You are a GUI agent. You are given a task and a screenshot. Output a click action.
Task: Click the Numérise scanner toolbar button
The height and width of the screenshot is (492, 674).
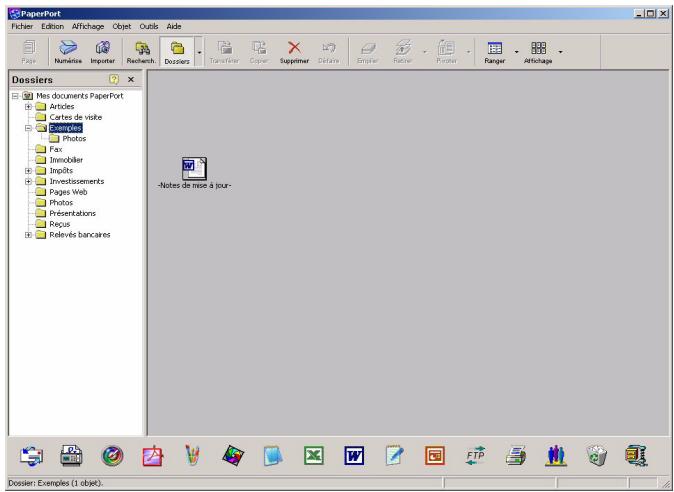(68, 52)
